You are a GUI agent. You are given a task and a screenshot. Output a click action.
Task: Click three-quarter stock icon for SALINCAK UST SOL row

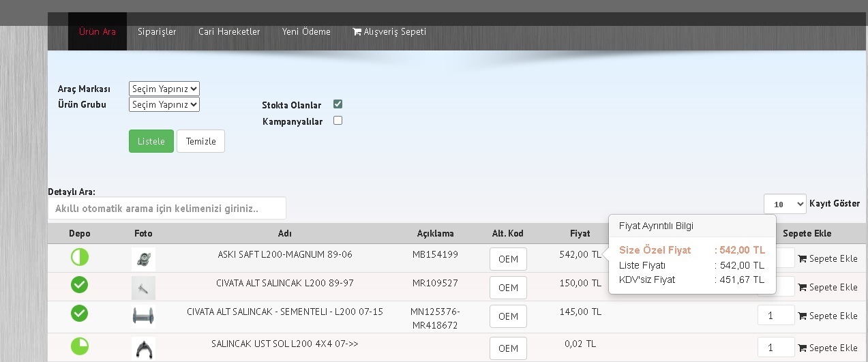[x=80, y=346]
